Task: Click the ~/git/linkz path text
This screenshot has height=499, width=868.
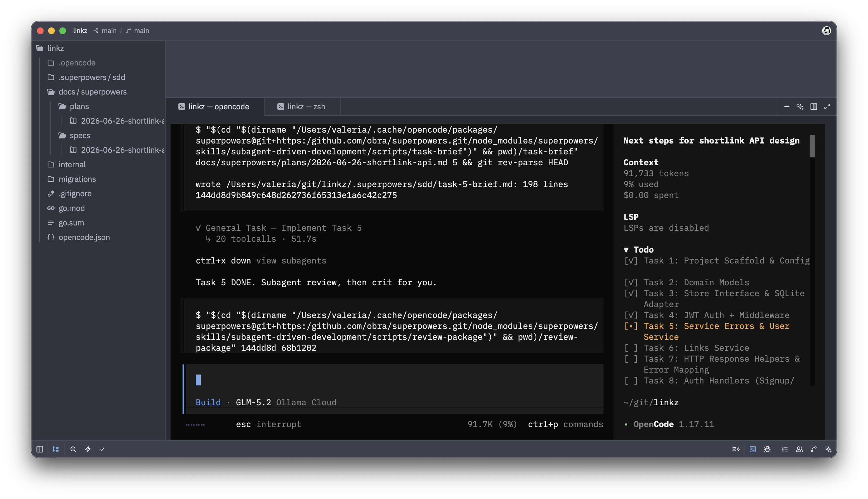Action: (651, 402)
